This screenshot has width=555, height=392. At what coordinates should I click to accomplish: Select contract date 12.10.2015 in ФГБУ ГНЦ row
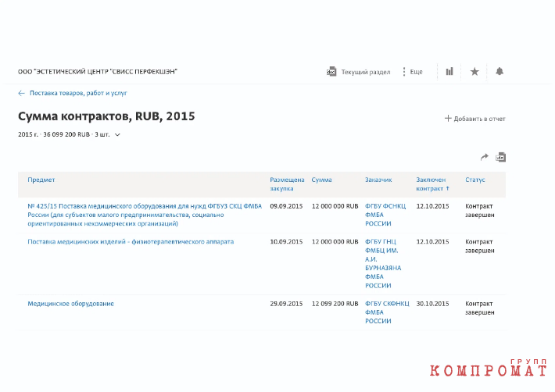point(432,242)
